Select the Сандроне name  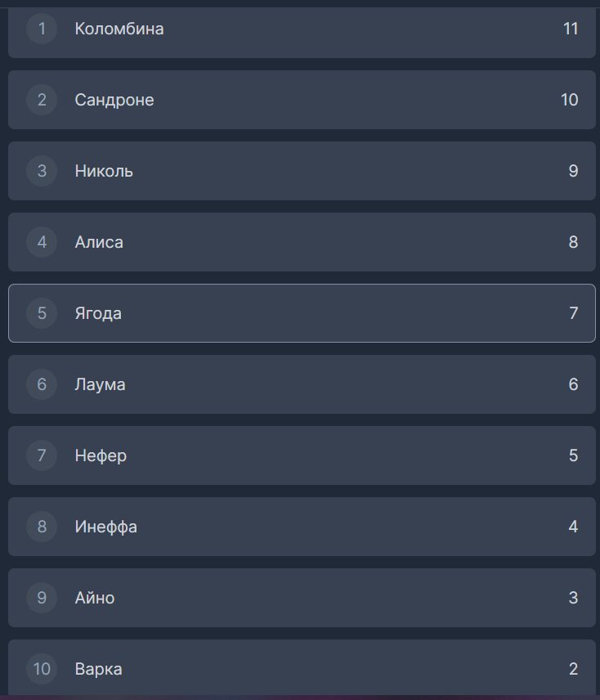(x=114, y=100)
